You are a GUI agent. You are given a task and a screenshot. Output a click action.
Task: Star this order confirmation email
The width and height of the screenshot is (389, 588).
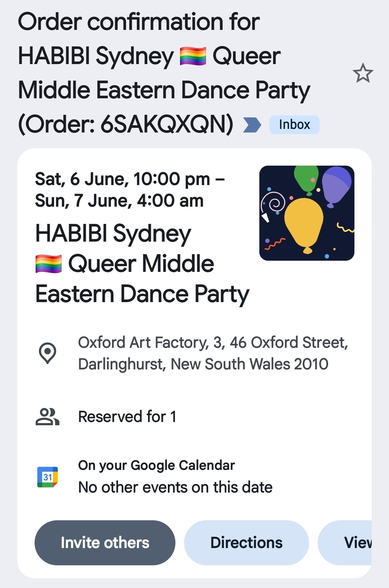363,73
